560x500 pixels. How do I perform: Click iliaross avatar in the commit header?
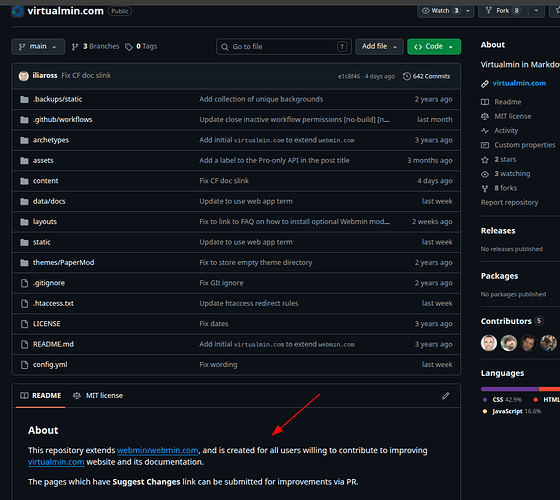pos(24,76)
